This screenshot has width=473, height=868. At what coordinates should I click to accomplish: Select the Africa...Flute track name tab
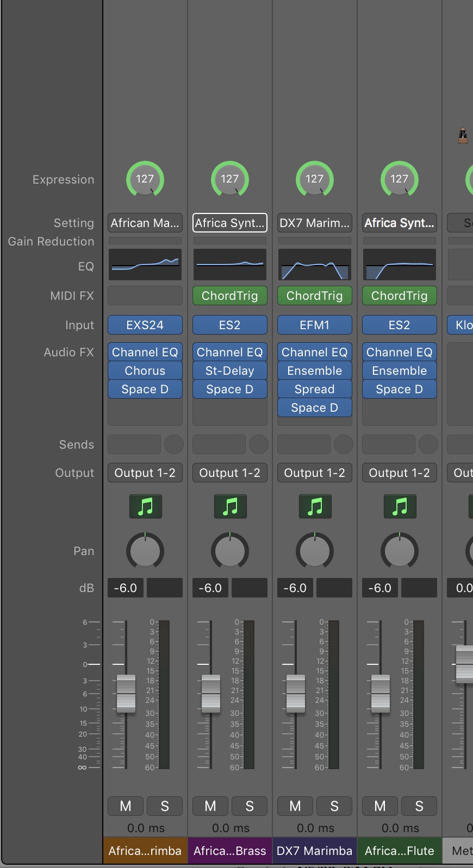click(400, 851)
